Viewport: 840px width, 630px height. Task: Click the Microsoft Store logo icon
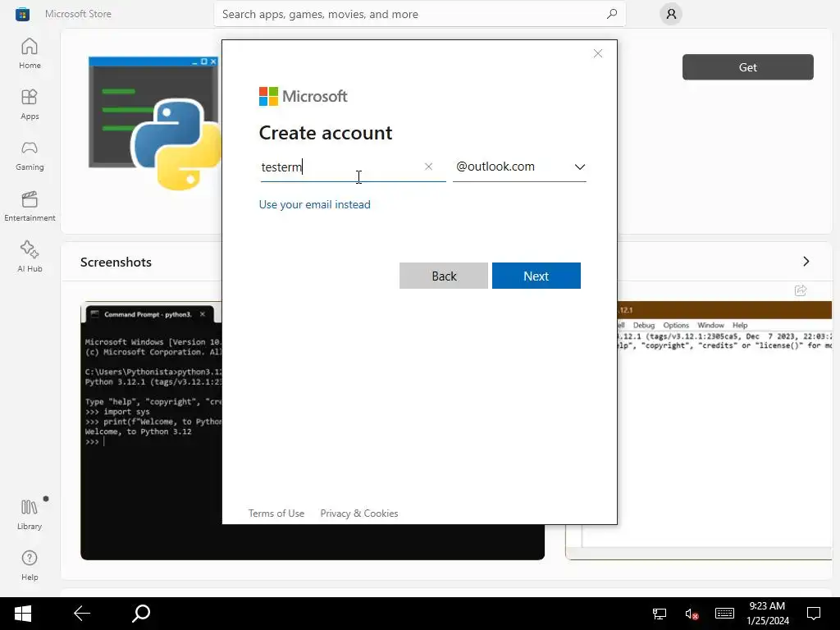[22, 14]
